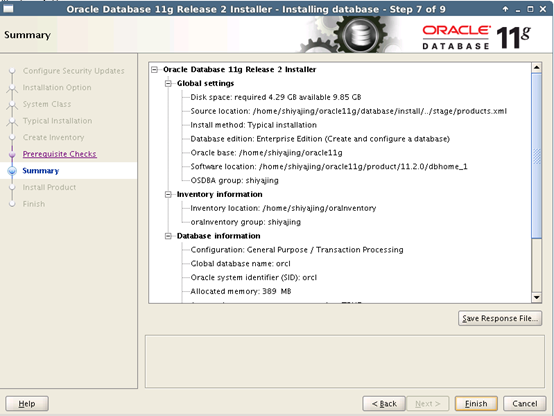Select Oracle system identifier (SID) row
This screenshot has height=416, width=554.
(x=253, y=277)
